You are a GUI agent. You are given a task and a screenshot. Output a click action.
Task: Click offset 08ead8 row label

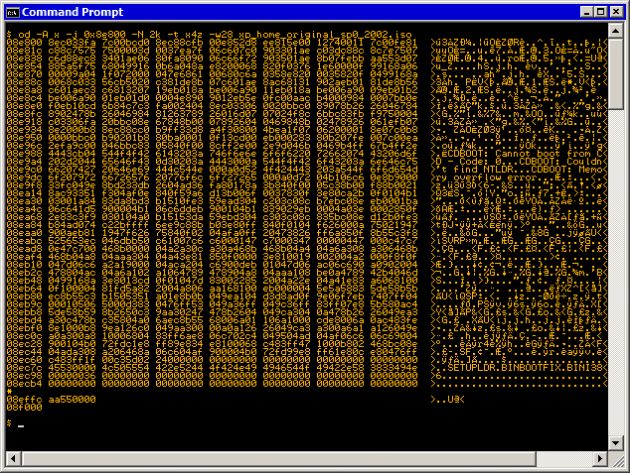(x=24, y=249)
